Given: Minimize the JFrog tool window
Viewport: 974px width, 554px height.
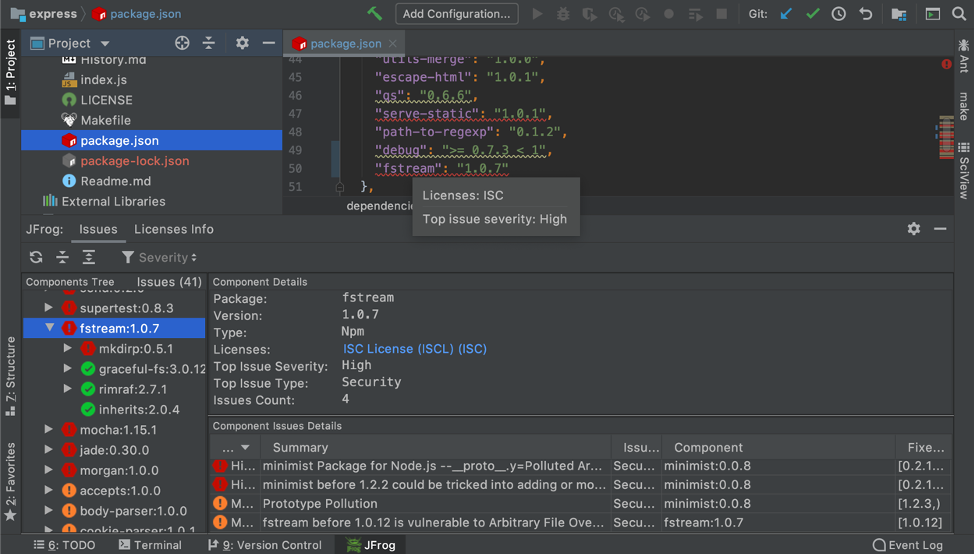Looking at the screenshot, I should [940, 229].
